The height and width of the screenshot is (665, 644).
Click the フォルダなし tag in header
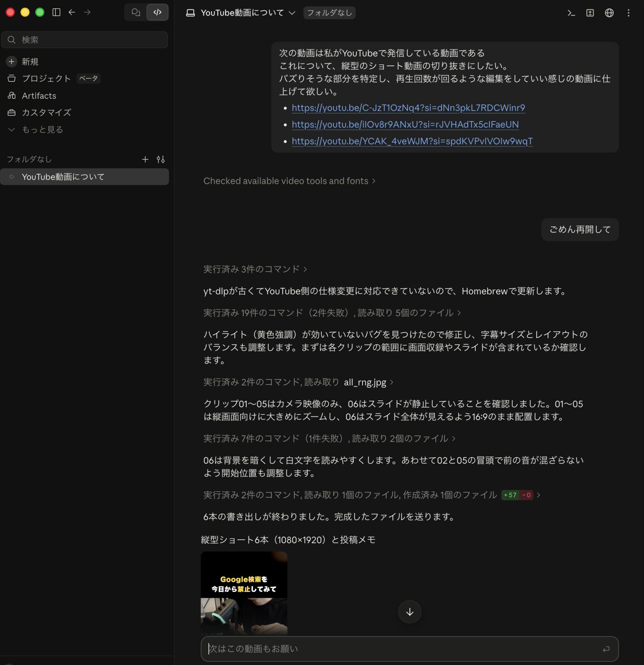click(x=329, y=13)
